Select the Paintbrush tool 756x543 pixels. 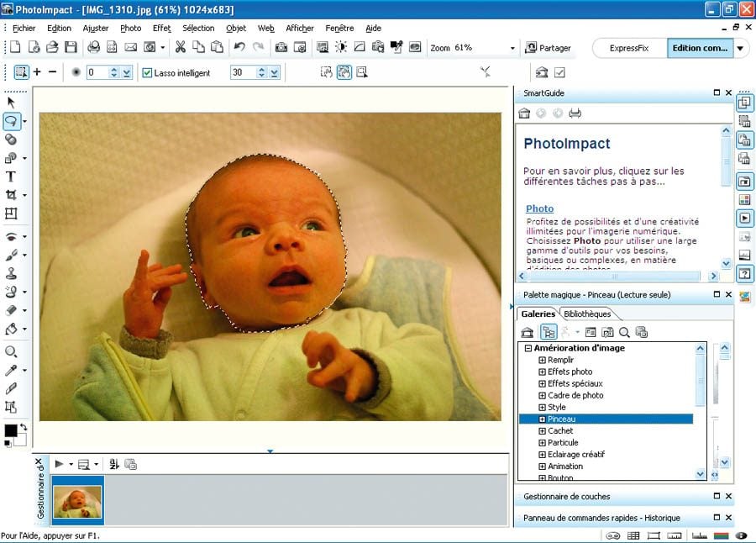point(11,255)
